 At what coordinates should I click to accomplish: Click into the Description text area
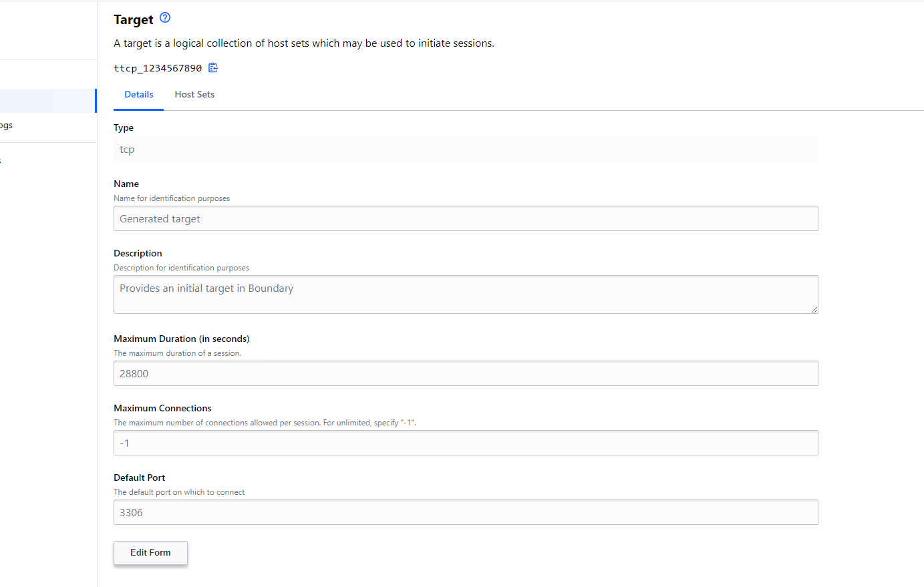[465, 295]
